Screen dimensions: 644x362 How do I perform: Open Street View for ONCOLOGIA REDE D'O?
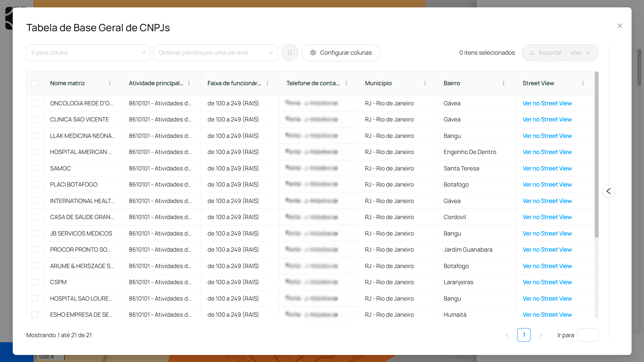tap(547, 103)
